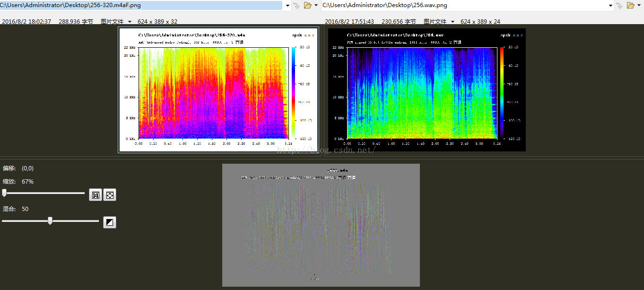Click greyed reload arrow beside right path
Image resolution: width=644 pixels, height=290 pixels.
point(619,6)
